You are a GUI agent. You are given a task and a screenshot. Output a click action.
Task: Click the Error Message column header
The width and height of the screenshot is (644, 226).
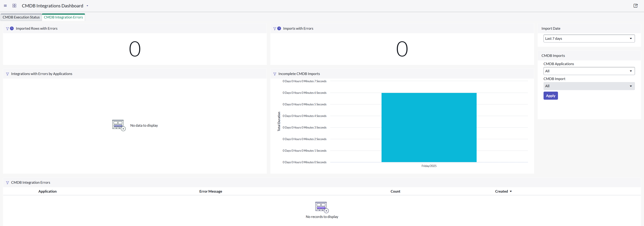[x=210, y=191]
